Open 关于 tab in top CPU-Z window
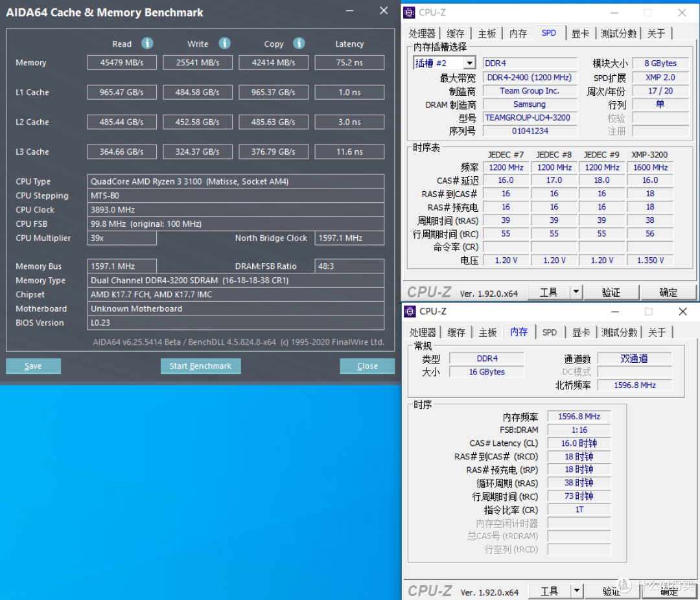 click(x=657, y=34)
